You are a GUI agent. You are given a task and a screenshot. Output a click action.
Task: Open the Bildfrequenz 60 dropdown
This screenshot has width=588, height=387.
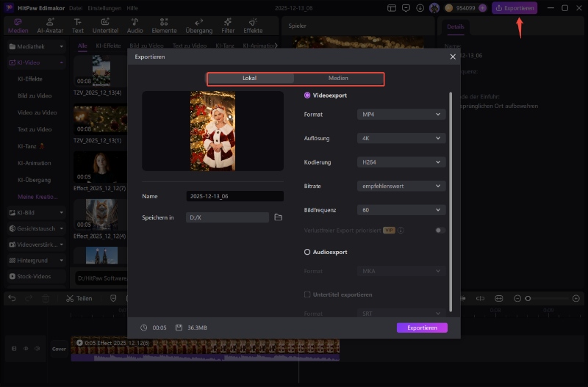(x=401, y=210)
